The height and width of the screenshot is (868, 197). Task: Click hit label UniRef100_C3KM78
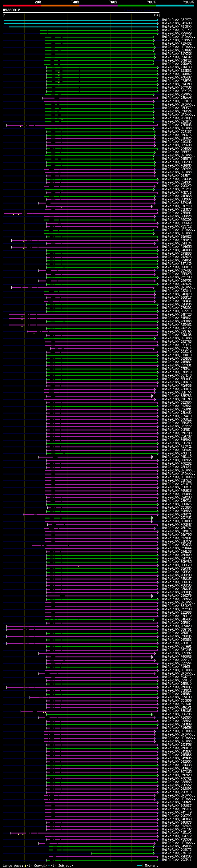[x=177, y=210]
